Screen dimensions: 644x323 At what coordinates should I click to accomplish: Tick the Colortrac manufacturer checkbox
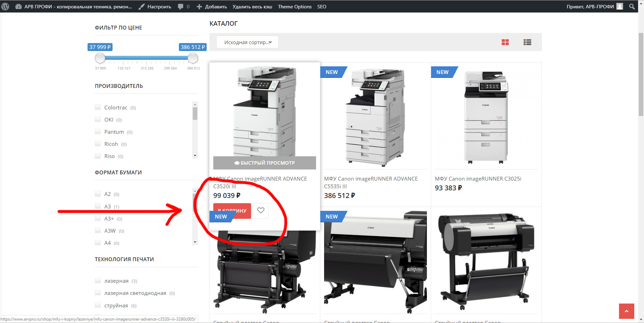(x=98, y=107)
